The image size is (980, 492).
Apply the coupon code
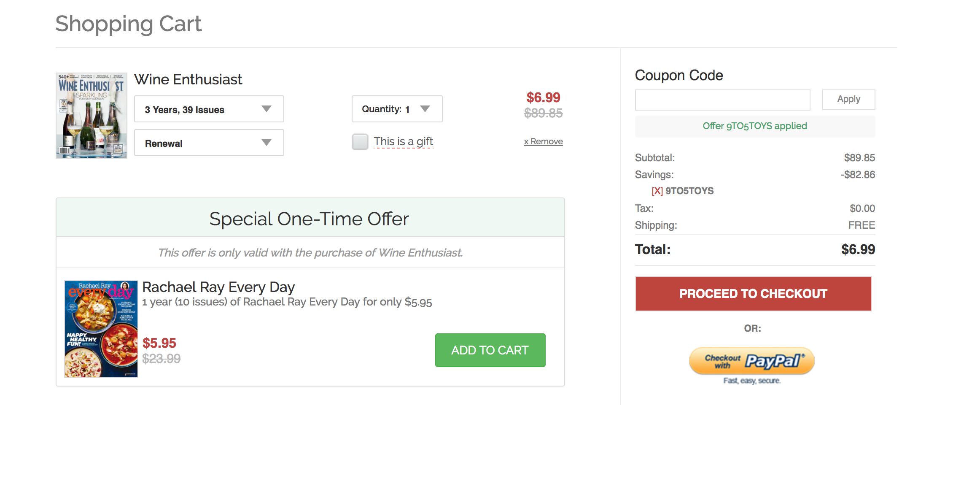point(848,100)
